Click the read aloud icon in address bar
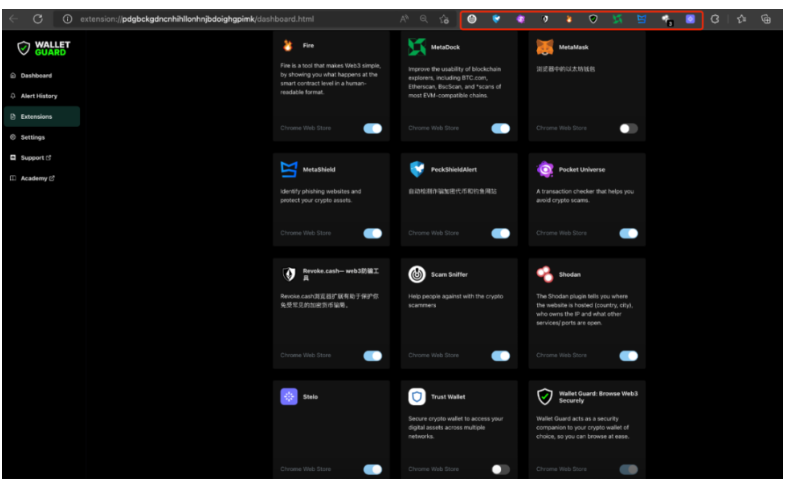 point(404,19)
